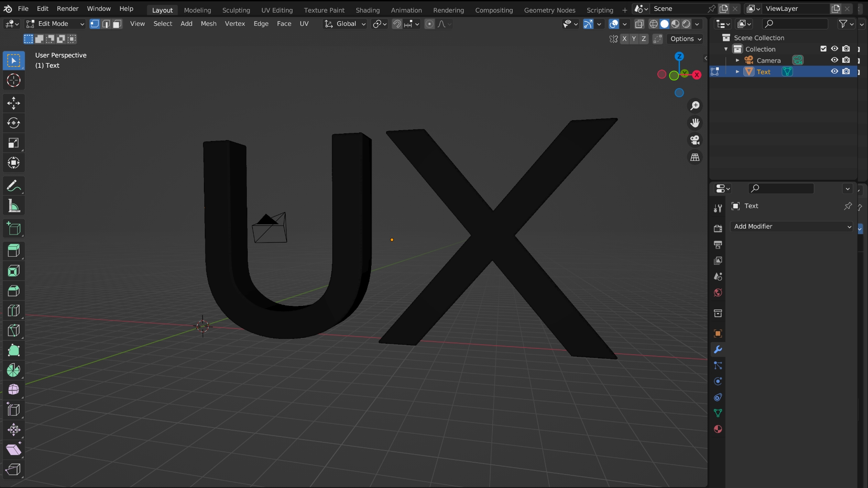868x488 pixels.
Task: Select the Rotate tool
Action: pyautogui.click(x=14, y=123)
